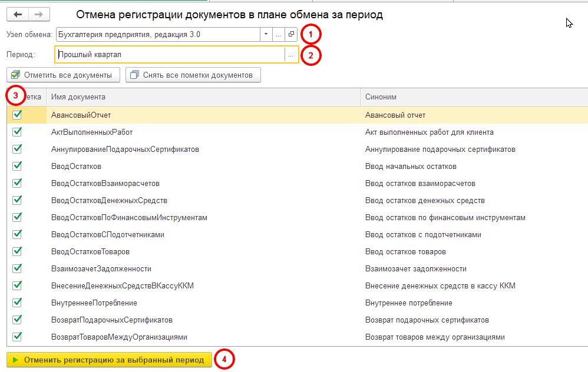Viewport: 588px width, 372px height.
Task: Select the ВозвратТоваровМеждуОрганизациями name cell
Action: [203, 337]
